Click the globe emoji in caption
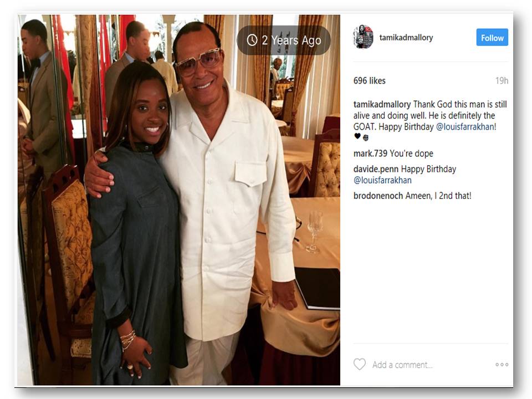This screenshot has width=532, height=399. pos(365,137)
